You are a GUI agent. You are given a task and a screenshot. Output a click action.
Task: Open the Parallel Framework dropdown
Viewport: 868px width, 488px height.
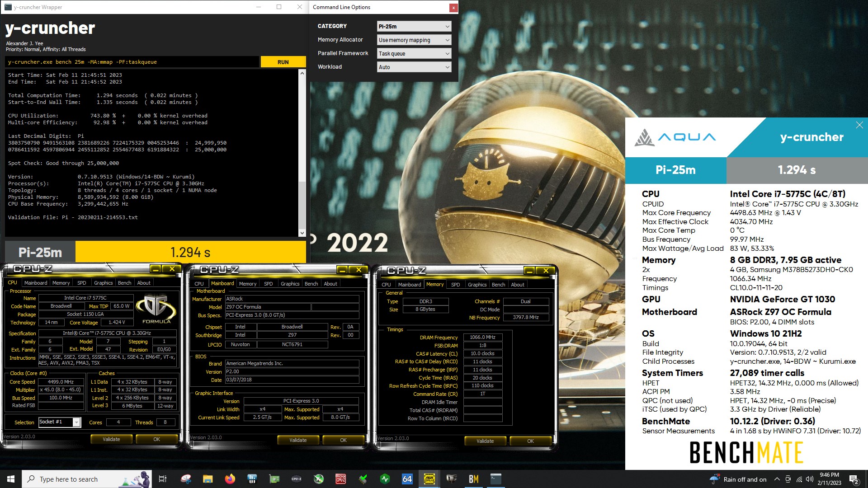click(414, 54)
